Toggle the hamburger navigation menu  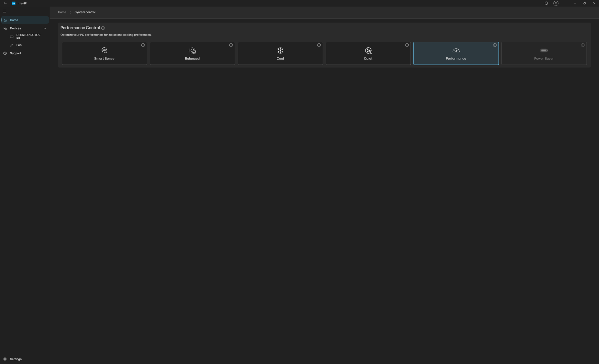(5, 11)
